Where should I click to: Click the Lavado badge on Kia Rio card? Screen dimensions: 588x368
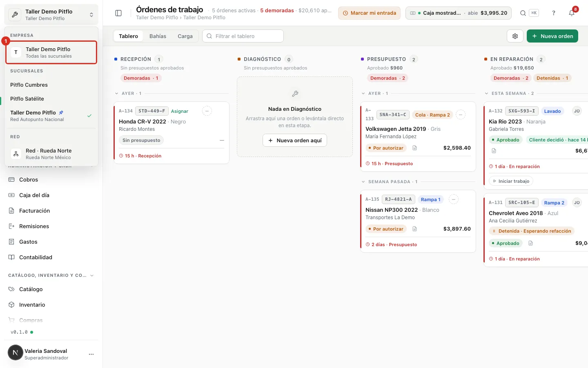pyautogui.click(x=552, y=111)
